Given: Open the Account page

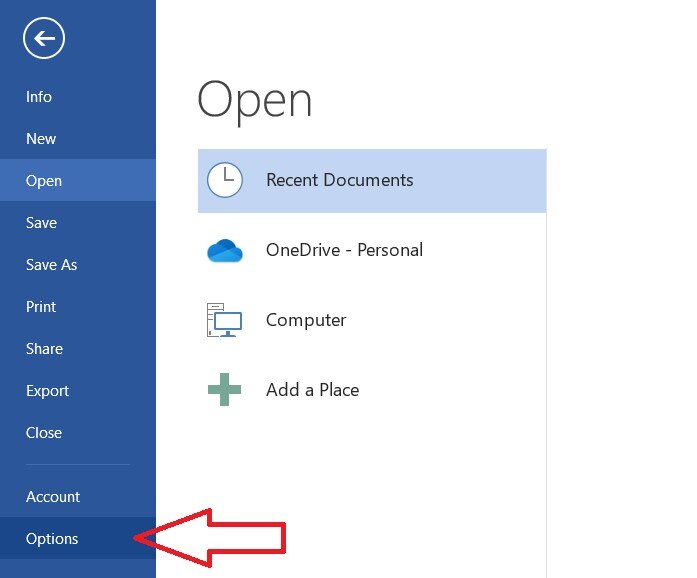Looking at the screenshot, I should coord(53,497).
